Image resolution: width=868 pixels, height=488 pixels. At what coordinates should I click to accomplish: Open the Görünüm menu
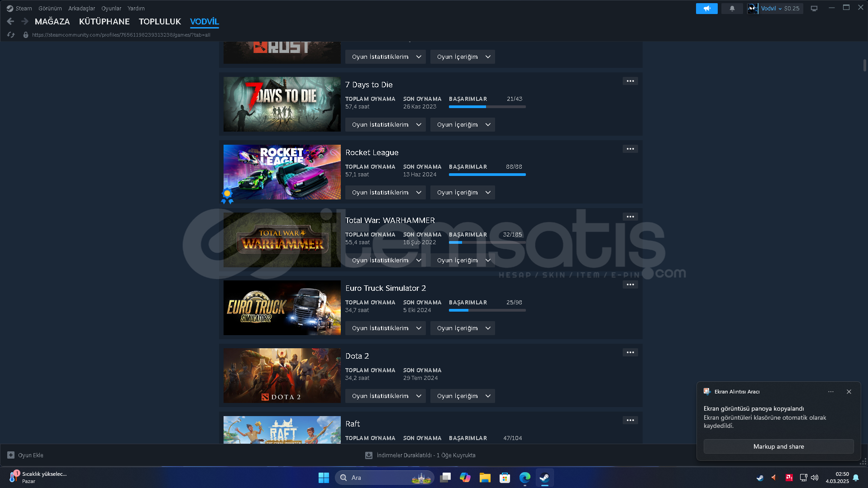pos(50,9)
